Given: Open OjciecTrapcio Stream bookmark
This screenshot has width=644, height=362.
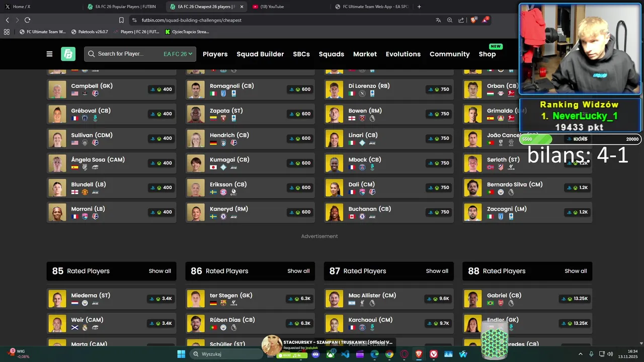Looking at the screenshot, I should click(187, 32).
